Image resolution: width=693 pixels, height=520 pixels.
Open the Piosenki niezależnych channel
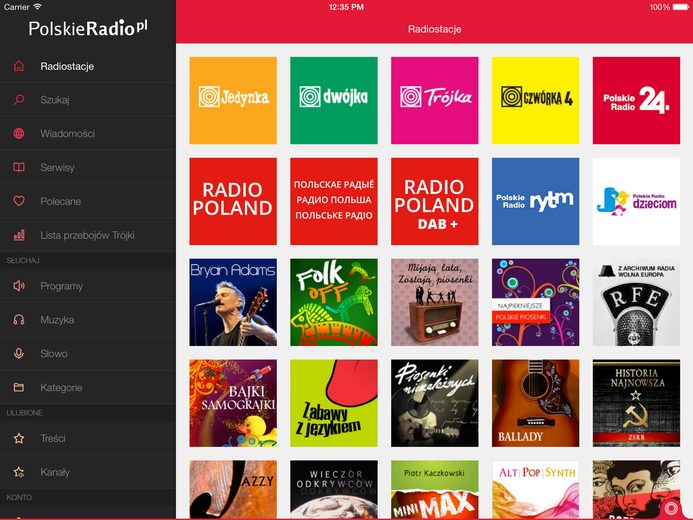click(434, 403)
